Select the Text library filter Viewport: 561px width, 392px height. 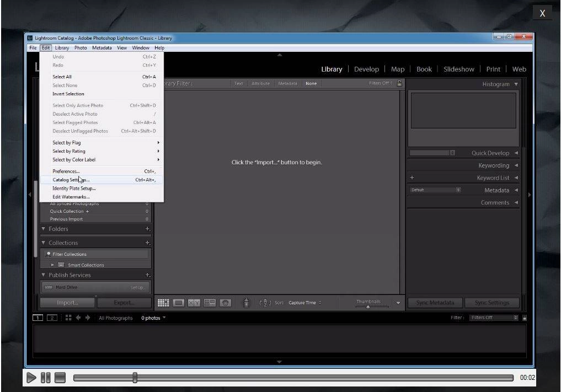[x=239, y=83]
